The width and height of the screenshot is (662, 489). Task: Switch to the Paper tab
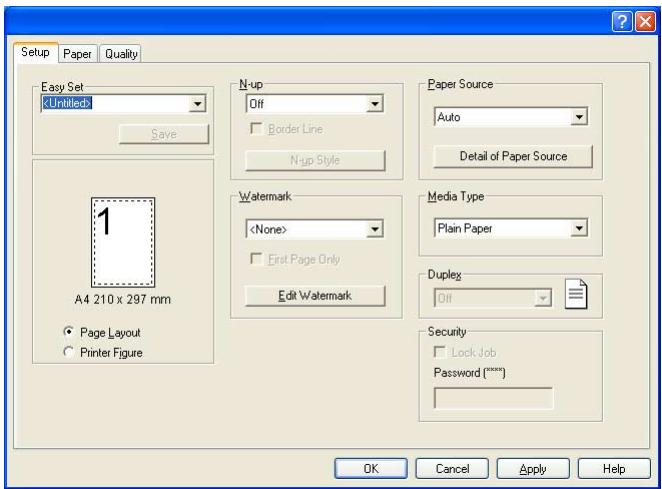click(77, 54)
